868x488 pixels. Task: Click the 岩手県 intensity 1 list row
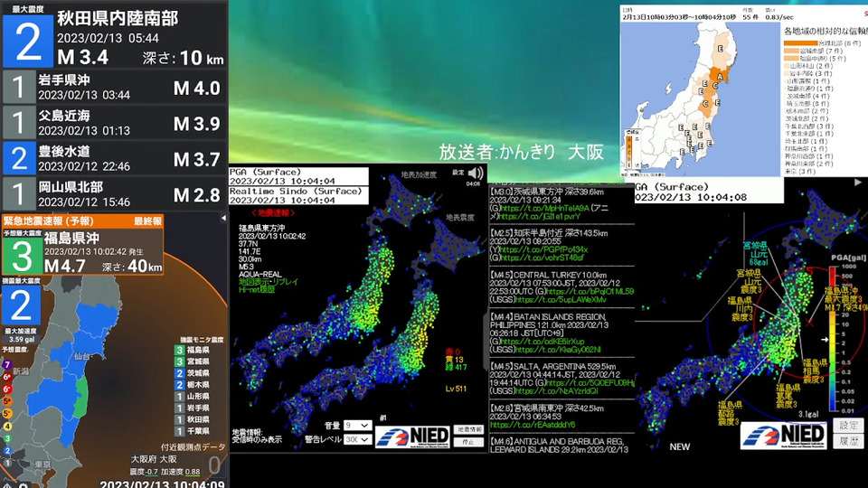click(x=193, y=408)
